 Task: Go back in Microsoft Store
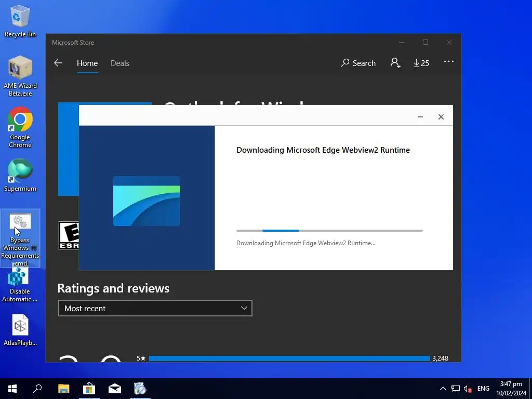[x=58, y=63]
